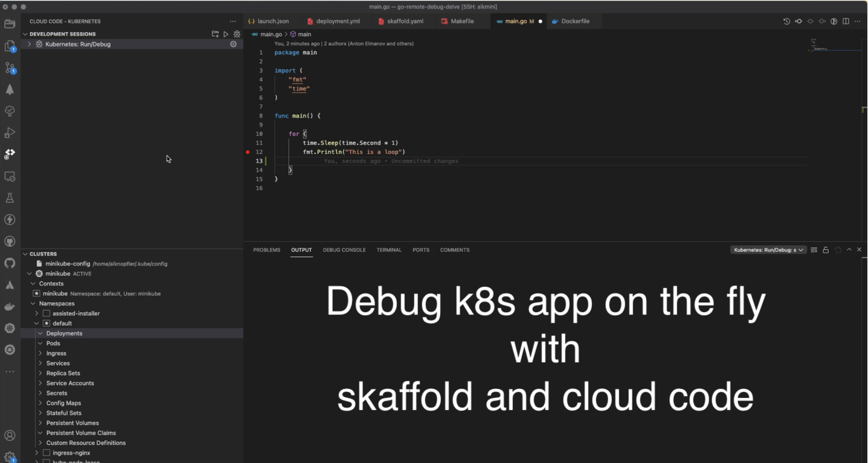The height and width of the screenshot is (463, 868).
Task: Click the tree icon in the activity bar
Action: (x=10, y=89)
